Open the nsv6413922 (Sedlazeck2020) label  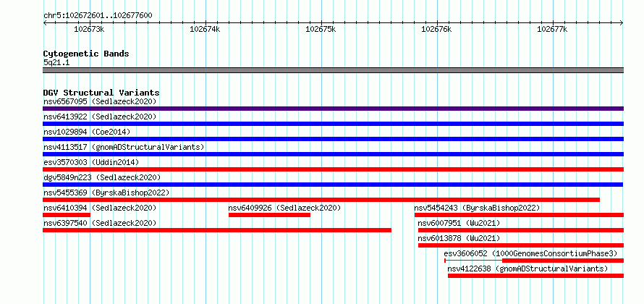100,117
